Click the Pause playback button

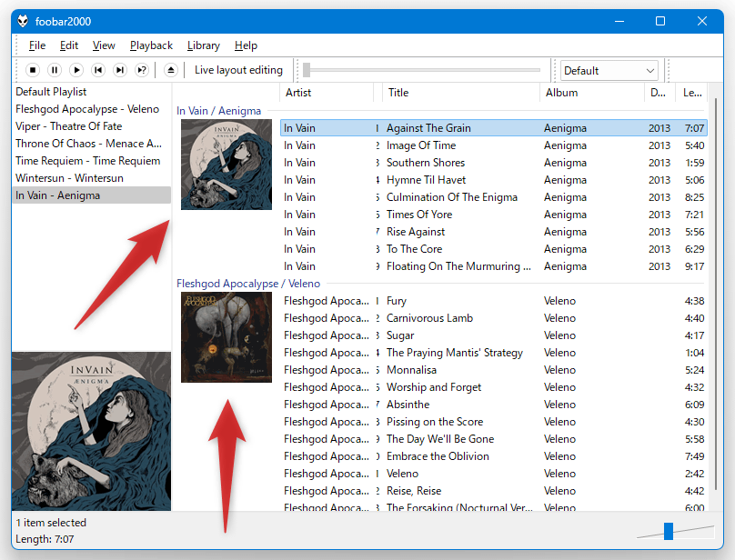(x=55, y=70)
